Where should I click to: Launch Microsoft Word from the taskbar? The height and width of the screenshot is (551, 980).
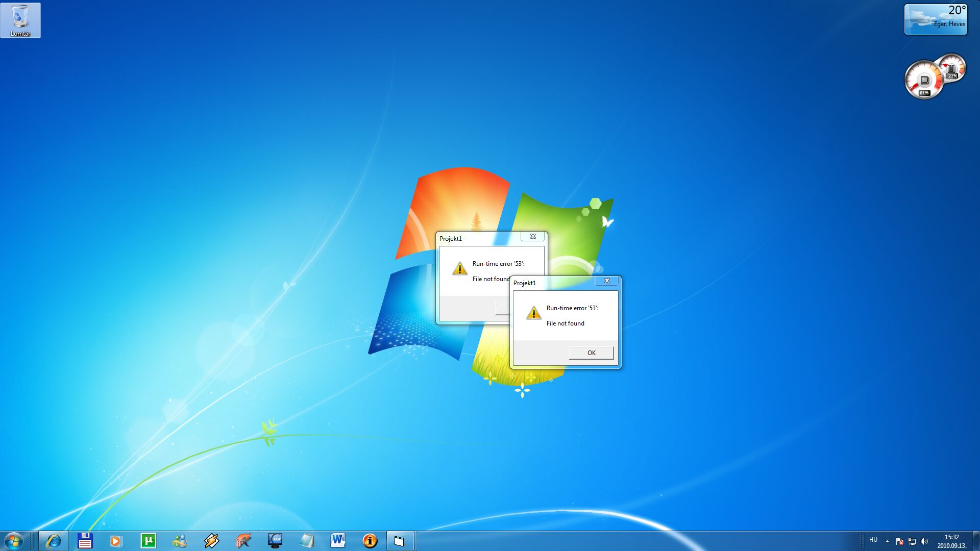point(338,541)
